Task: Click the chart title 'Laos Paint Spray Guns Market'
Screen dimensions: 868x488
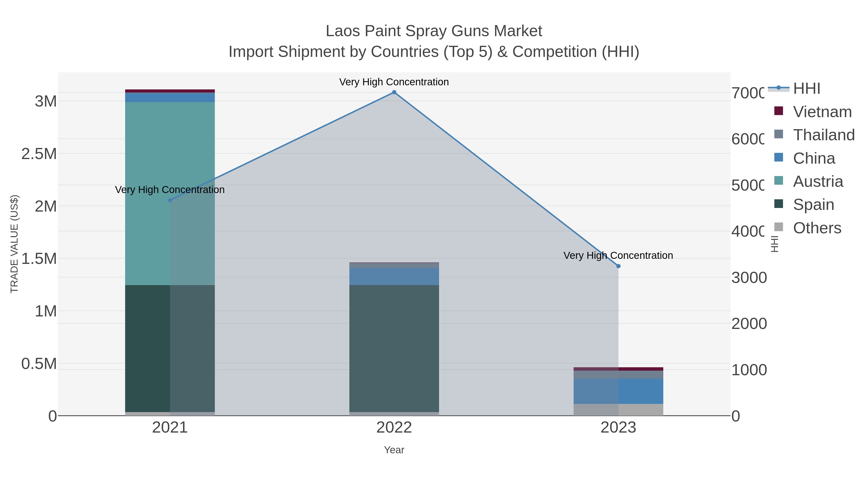Action: (x=434, y=31)
